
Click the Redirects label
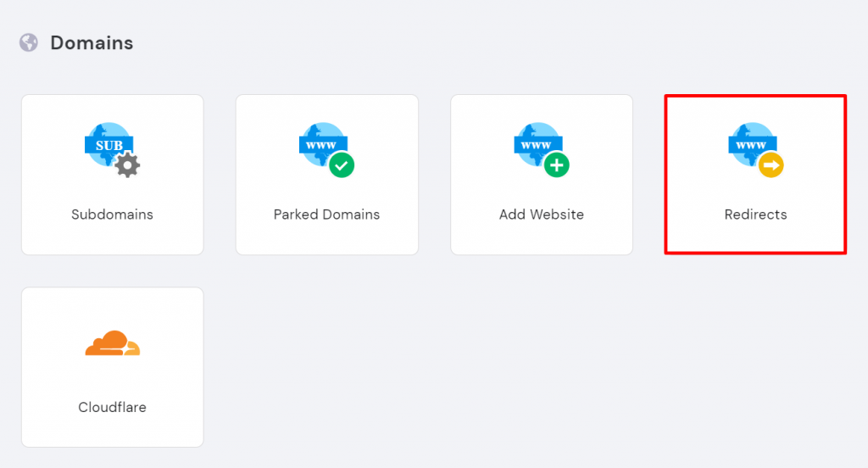[755, 214]
